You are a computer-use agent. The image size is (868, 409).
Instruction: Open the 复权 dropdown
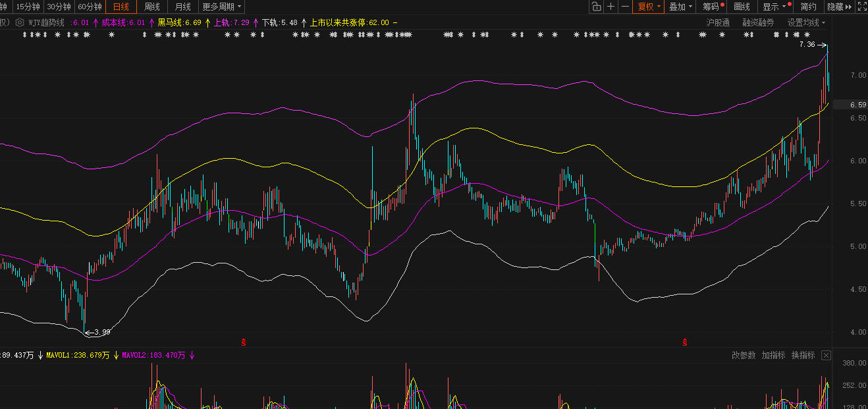[649, 7]
